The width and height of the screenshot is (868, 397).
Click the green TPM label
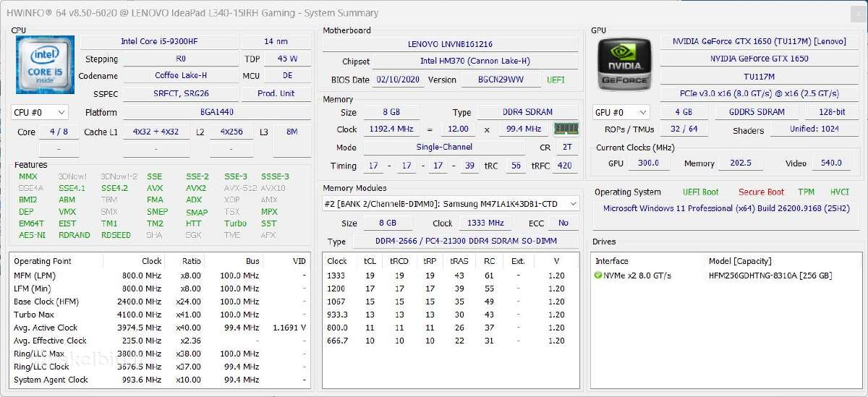[x=806, y=192]
